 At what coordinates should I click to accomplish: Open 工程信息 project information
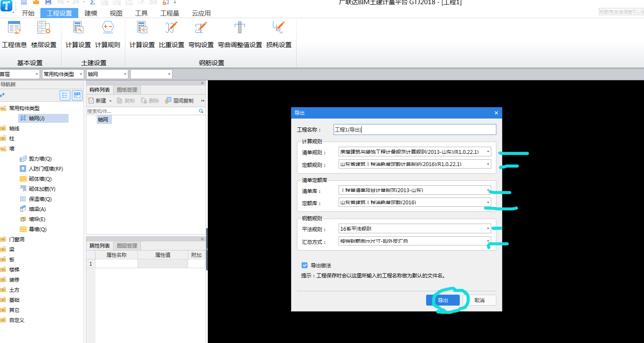point(14,34)
